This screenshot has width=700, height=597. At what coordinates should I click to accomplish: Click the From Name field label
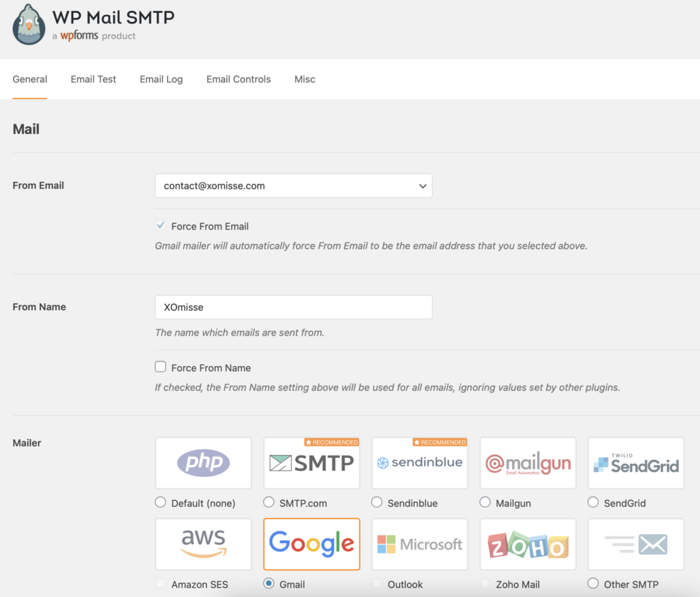tap(39, 307)
